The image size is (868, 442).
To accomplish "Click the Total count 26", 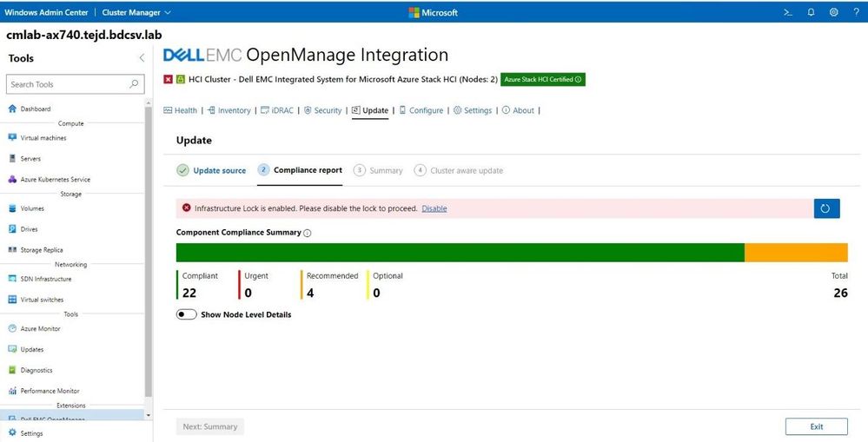I will click(840, 293).
